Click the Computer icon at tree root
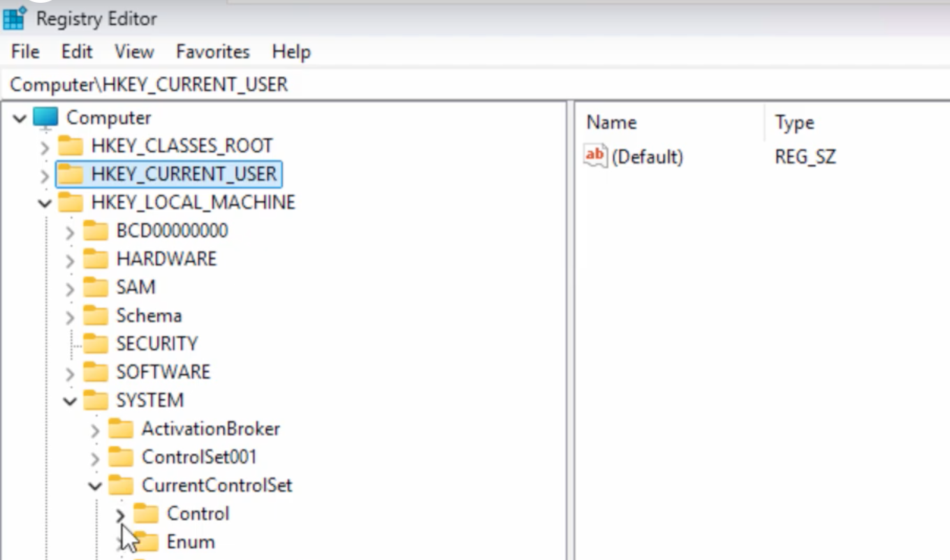This screenshot has height=560, width=950. pyautogui.click(x=45, y=117)
